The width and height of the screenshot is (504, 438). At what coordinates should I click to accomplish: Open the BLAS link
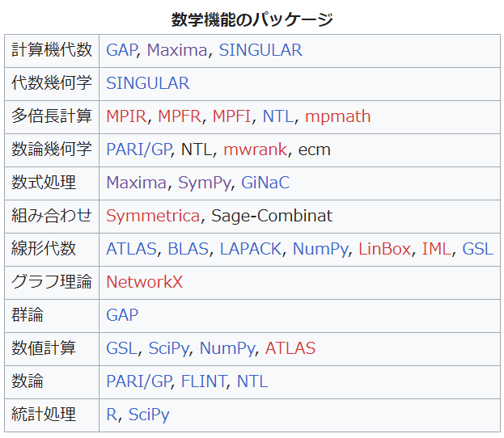(188, 249)
